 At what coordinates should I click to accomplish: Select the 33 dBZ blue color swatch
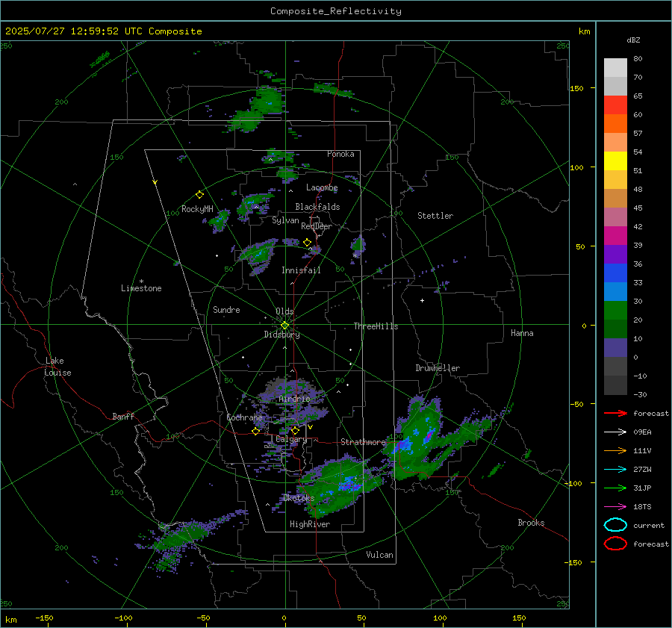point(615,273)
